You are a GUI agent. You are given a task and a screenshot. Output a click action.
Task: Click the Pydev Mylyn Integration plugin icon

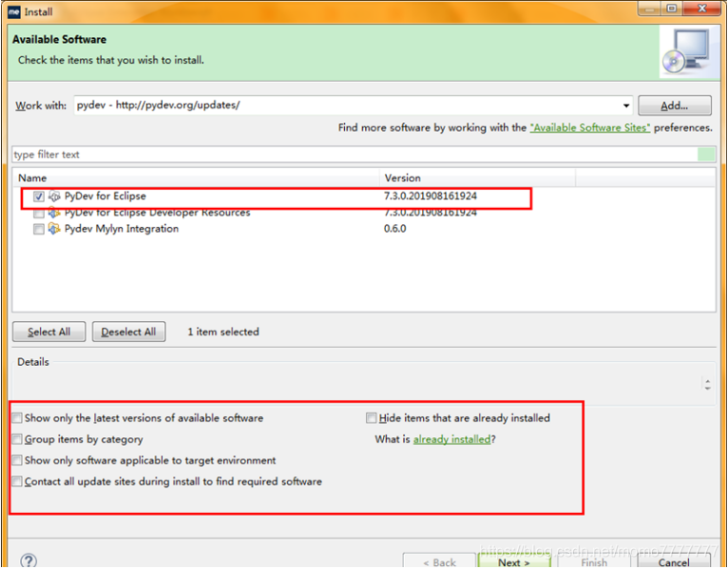tap(54, 229)
